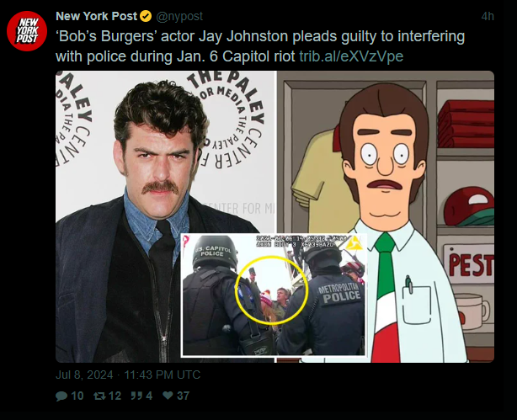Click the quote count 4
Viewport: 517px width, 420px height.
tap(149, 396)
